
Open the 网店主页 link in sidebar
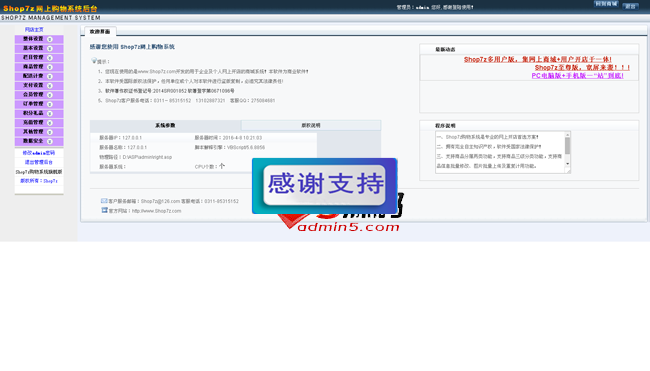34,30
